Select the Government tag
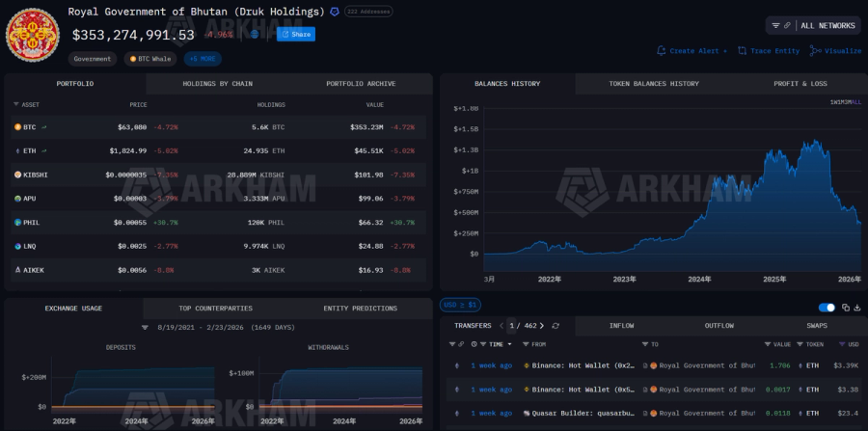The image size is (868, 431). point(93,59)
